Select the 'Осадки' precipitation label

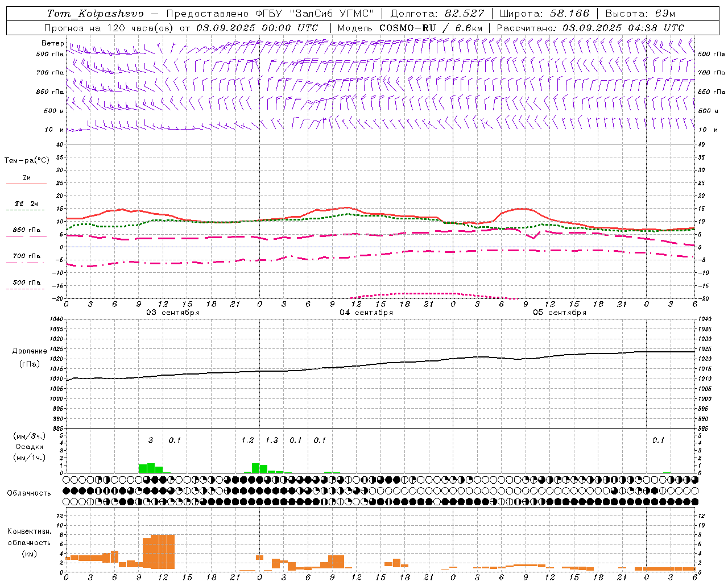[x=30, y=447]
